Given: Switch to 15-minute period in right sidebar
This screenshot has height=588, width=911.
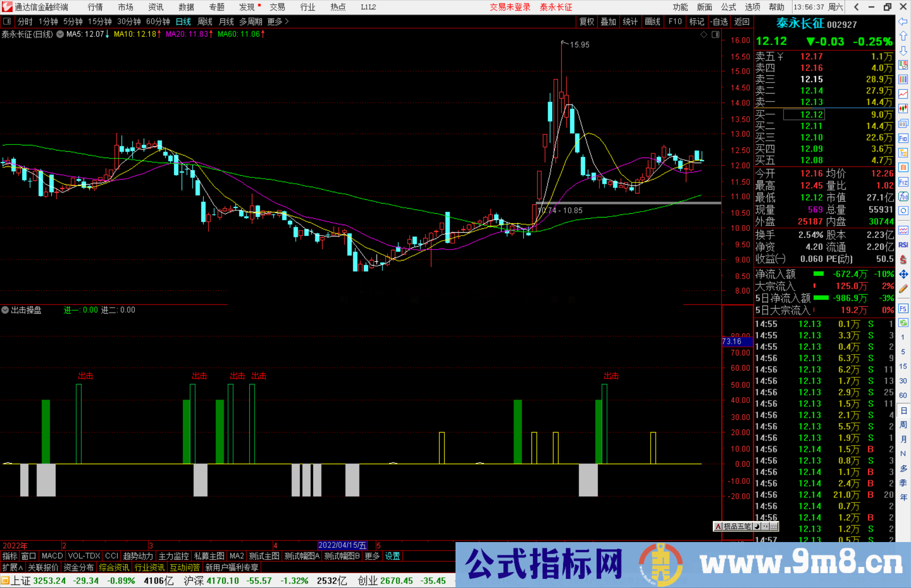Looking at the screenshot, I should pos(903,366).
